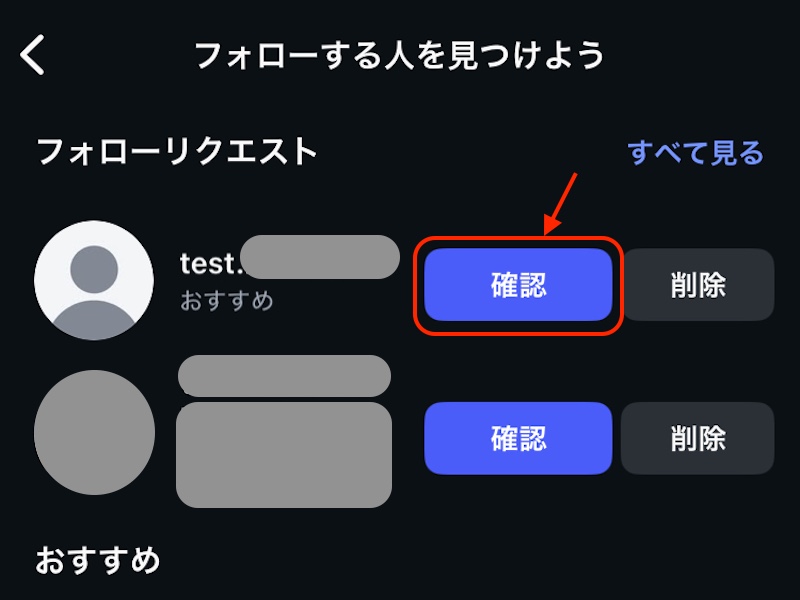The height and width of the screenshot is (600, 800).
Task: Delete the first follow request with 削除
Action: point(700,284)
